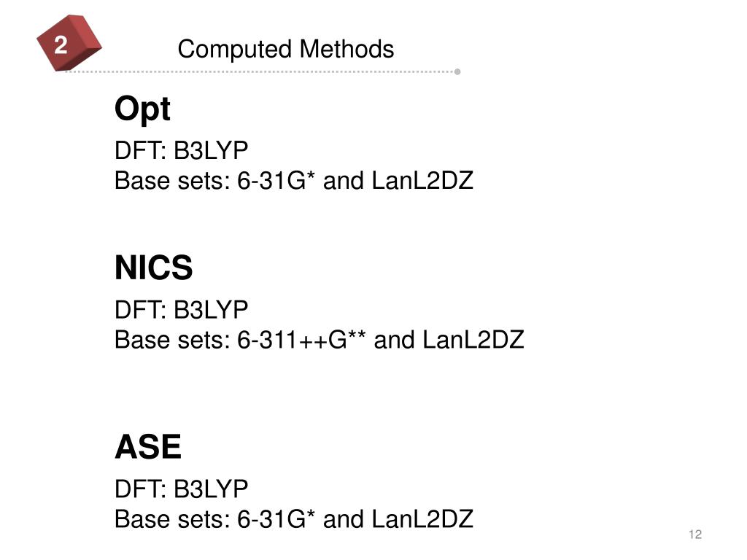Click the gray dot ending the dotted line
747x560 pixels.
pos(457,72)
